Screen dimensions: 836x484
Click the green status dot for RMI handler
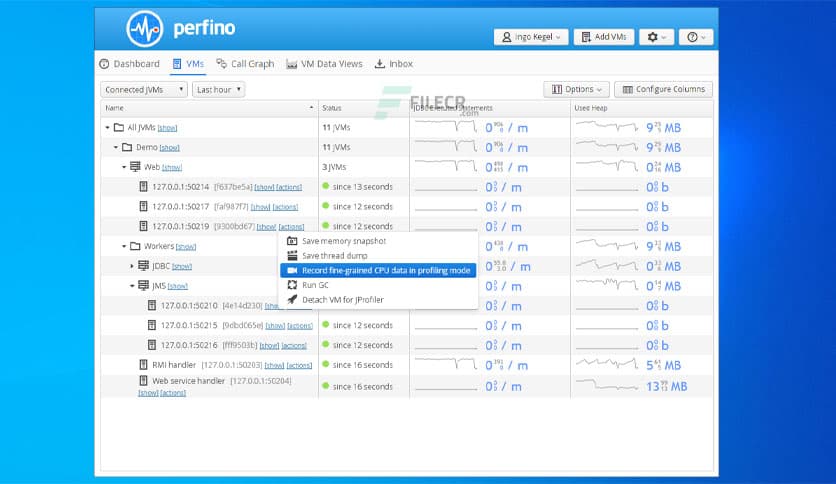325,365
